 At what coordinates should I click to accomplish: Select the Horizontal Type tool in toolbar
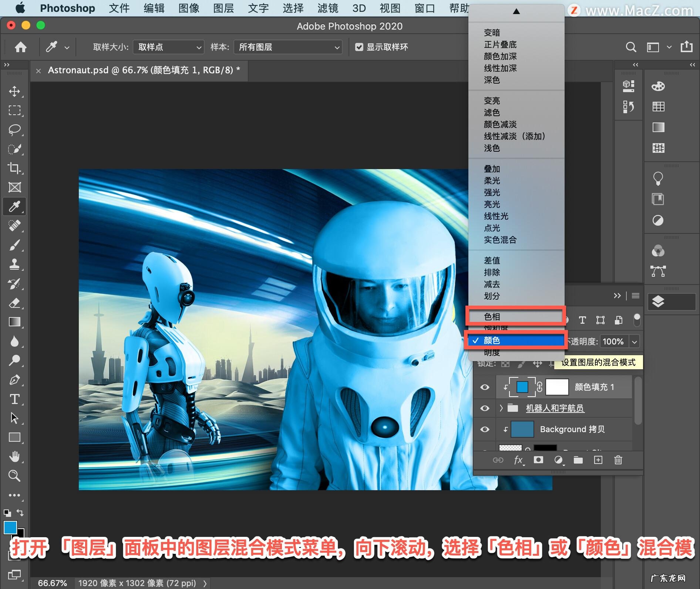[14, 399]
